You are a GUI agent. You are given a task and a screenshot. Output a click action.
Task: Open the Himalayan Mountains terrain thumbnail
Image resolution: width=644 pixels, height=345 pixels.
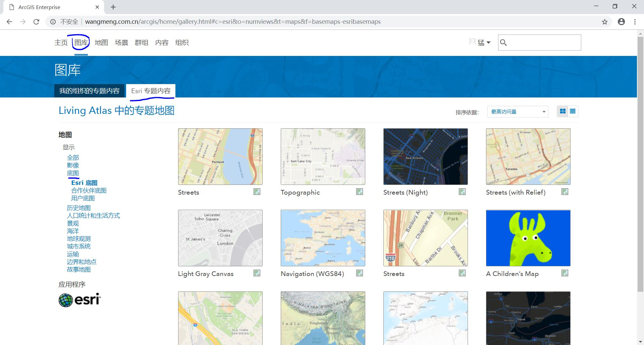[x=323, y=318]
